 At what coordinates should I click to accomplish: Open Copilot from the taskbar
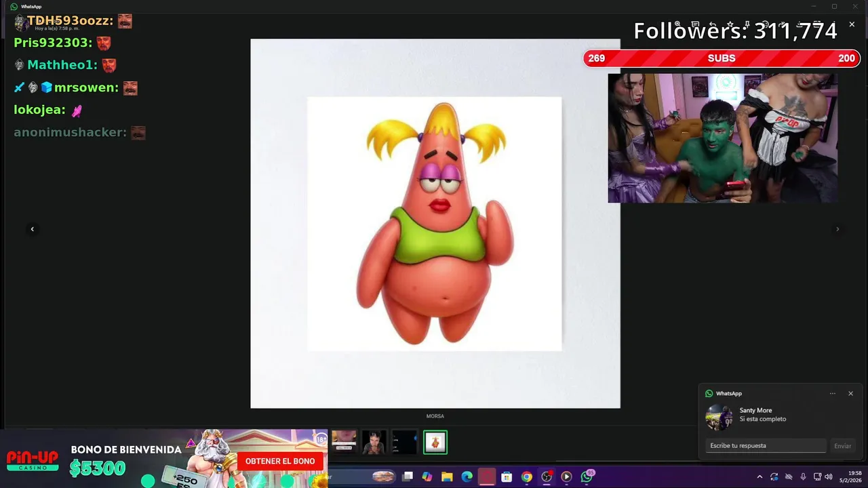[x=427, y=477]
